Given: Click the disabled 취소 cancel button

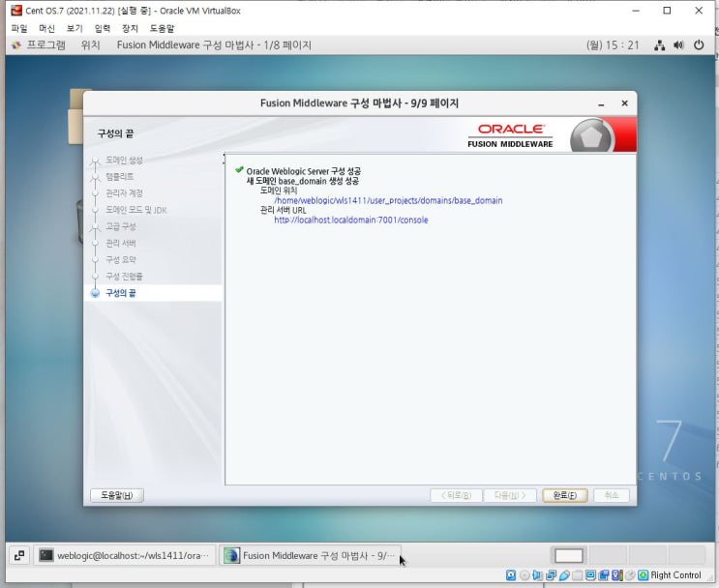Looking at the screenshot, I should (x=612, y=495).
